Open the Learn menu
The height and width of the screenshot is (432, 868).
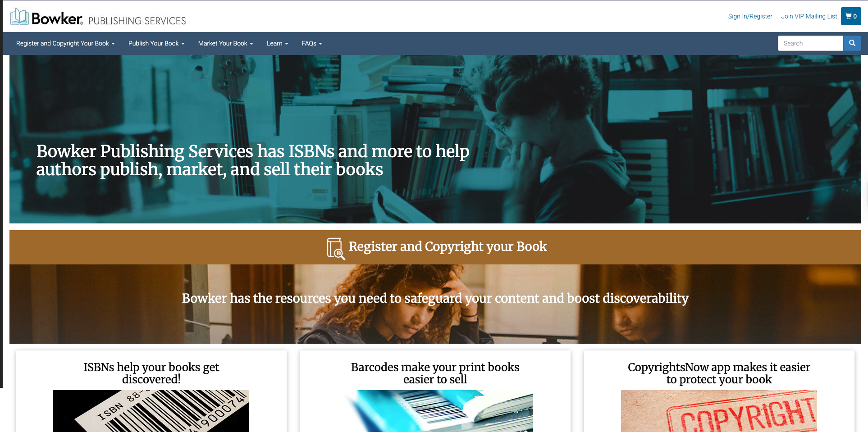(x=277, y=43)
